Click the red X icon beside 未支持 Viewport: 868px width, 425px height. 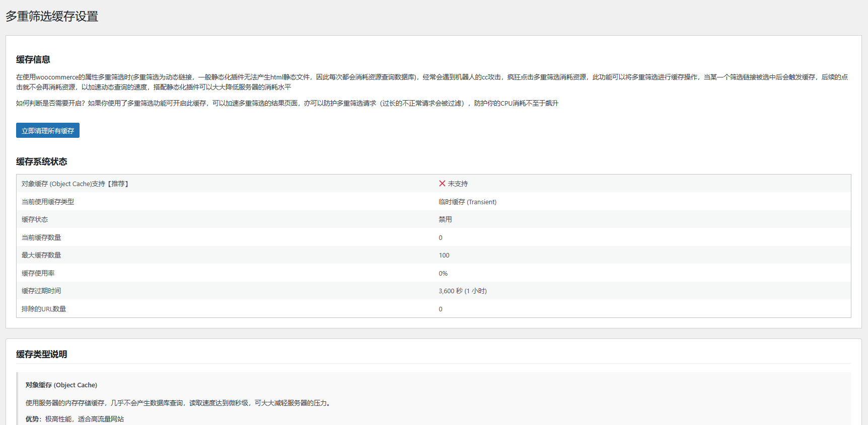tap(442, 184)
